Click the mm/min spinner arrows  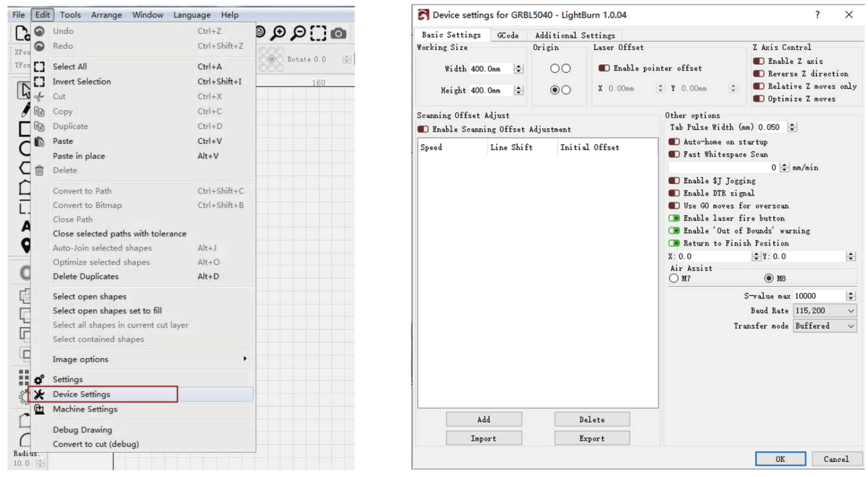(785, 168)
